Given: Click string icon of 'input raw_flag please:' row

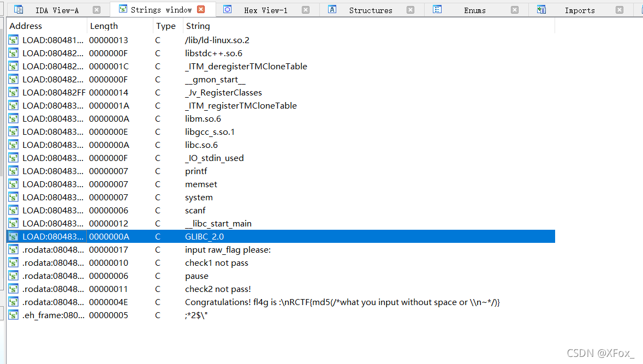Looking at the screenshot, I should point(14,250).
